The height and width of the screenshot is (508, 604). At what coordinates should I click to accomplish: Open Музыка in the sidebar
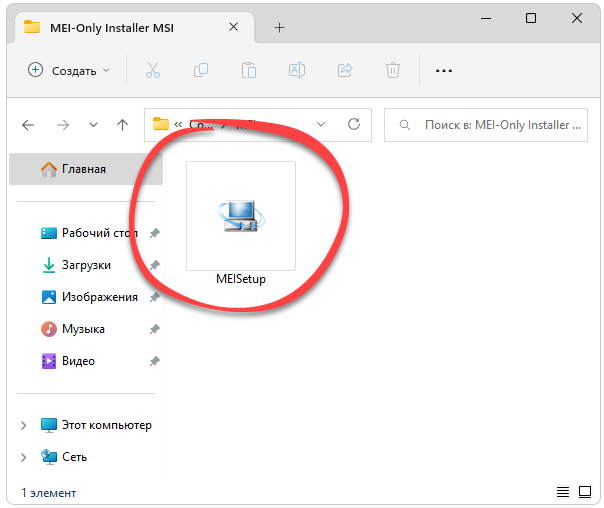pyautogui.click(x=73, y=329)
